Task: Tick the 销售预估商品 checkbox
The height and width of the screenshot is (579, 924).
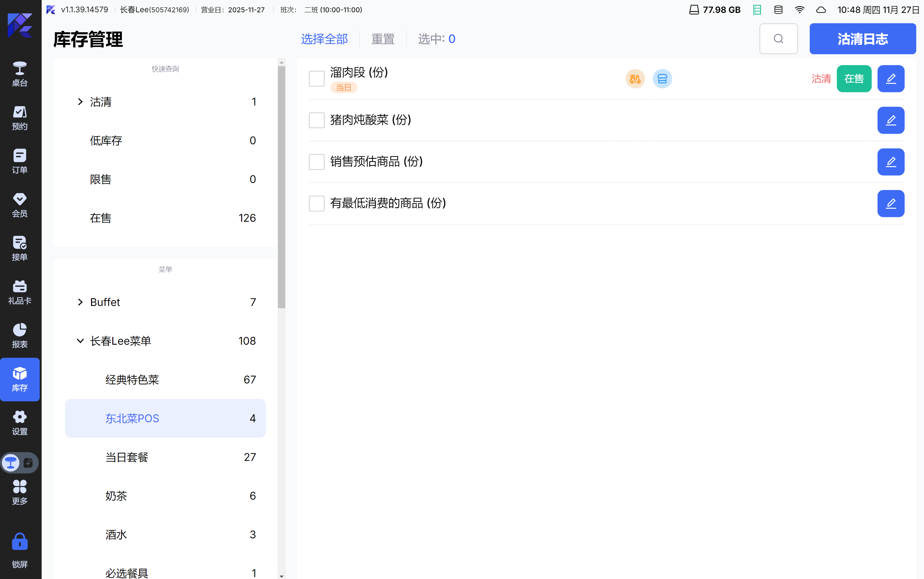Action: [316, 162]
